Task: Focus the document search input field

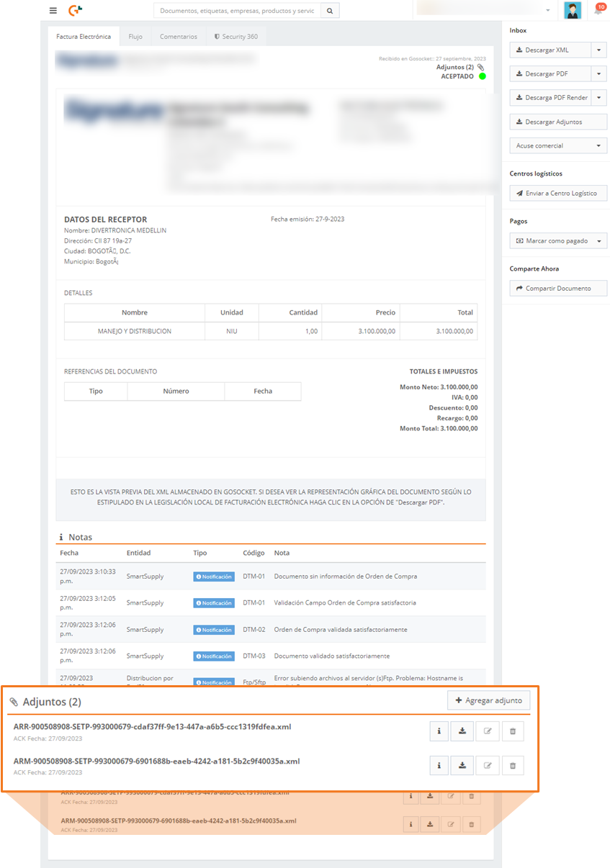Action: pyautogui.click(x=237, y=11)
